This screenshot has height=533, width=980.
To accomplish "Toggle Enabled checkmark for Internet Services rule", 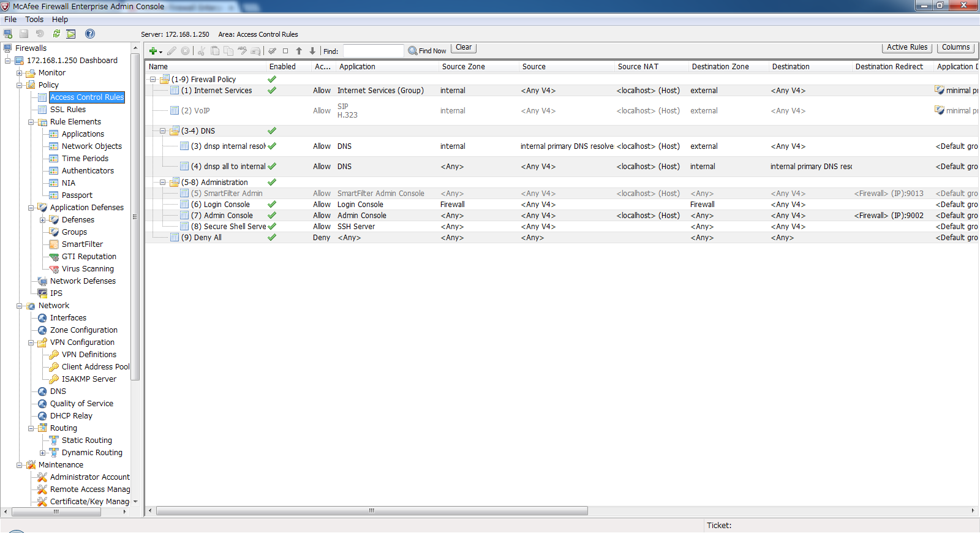I will (272, 90).
